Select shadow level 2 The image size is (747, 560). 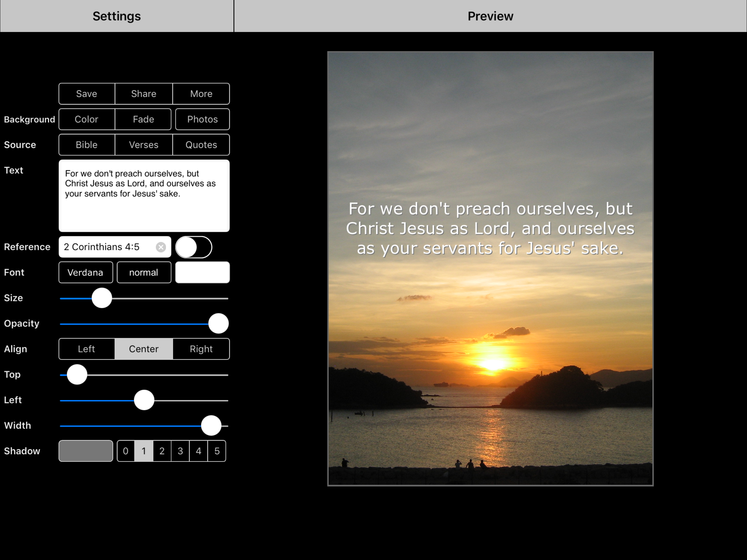tap(162, 451)
